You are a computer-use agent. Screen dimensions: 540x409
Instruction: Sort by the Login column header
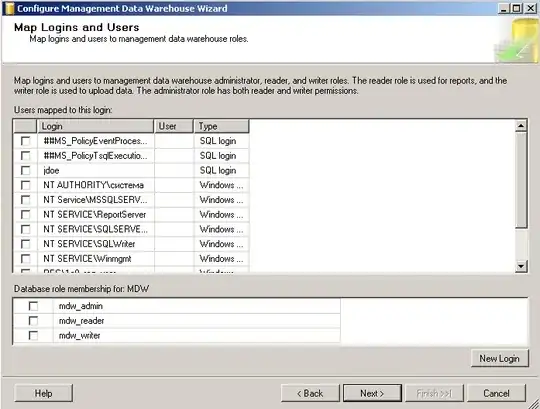tap(95, 126)
